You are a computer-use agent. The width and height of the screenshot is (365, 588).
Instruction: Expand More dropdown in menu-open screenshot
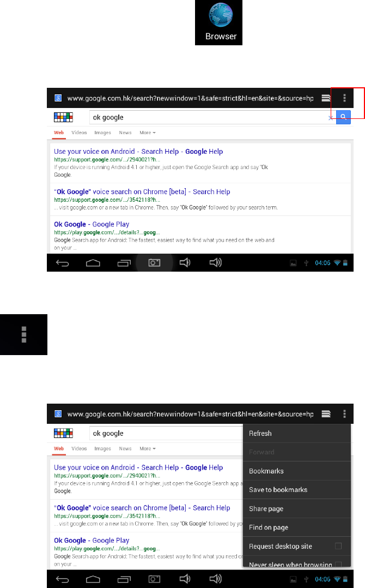click(x=148, y=448)
